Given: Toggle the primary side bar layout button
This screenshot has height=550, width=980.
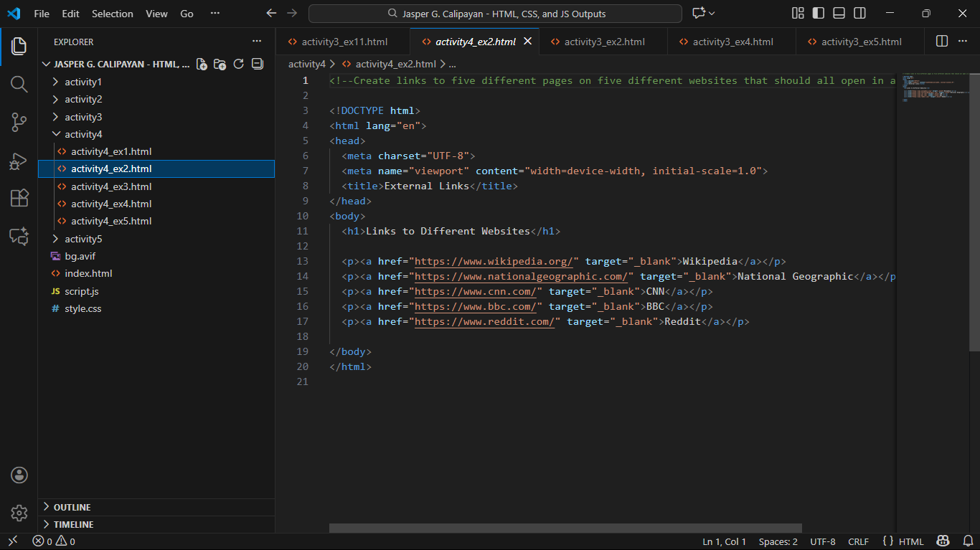Looking at the screenshot, I should point(818,14).
